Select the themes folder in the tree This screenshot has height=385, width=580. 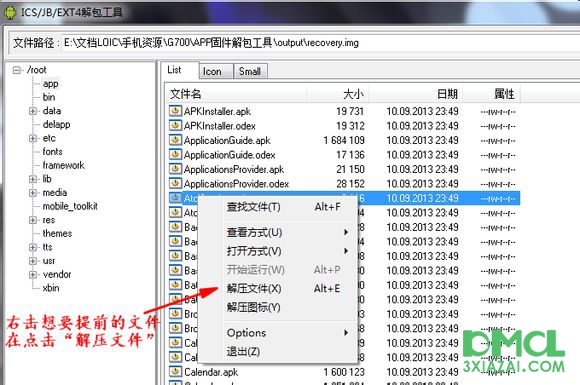pyautogui.click(x=57, y=233)
